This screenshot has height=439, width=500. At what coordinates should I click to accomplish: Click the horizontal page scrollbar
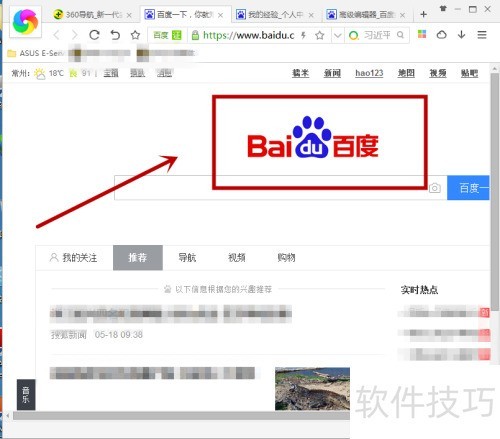182,415
